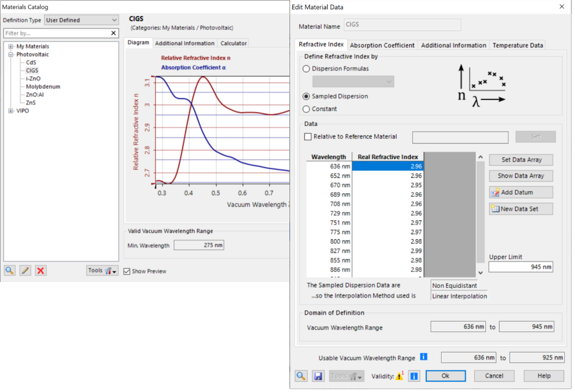Confirm with the Ok button
Viewport: 575px width, 392px height.
pyautogui.click(x=446, y=376)
